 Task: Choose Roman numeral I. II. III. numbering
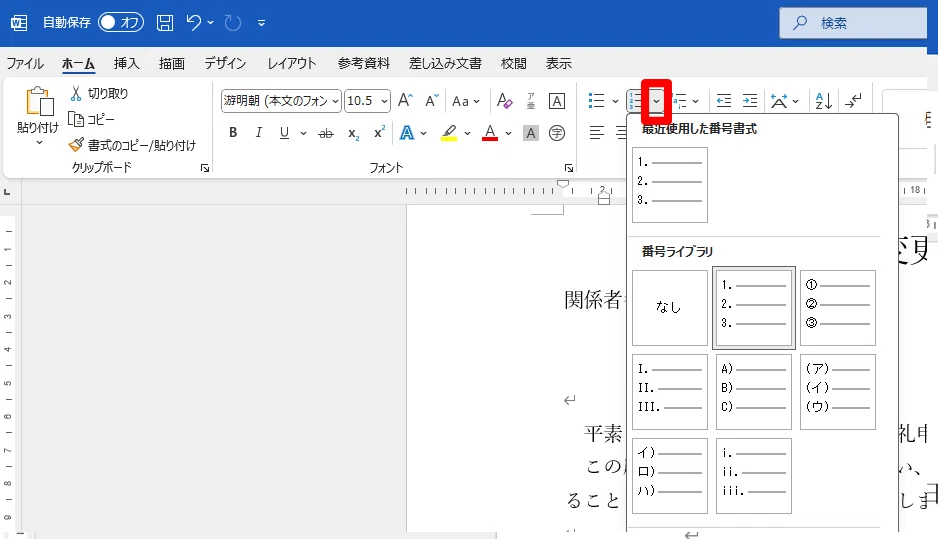tap(670, 392)
